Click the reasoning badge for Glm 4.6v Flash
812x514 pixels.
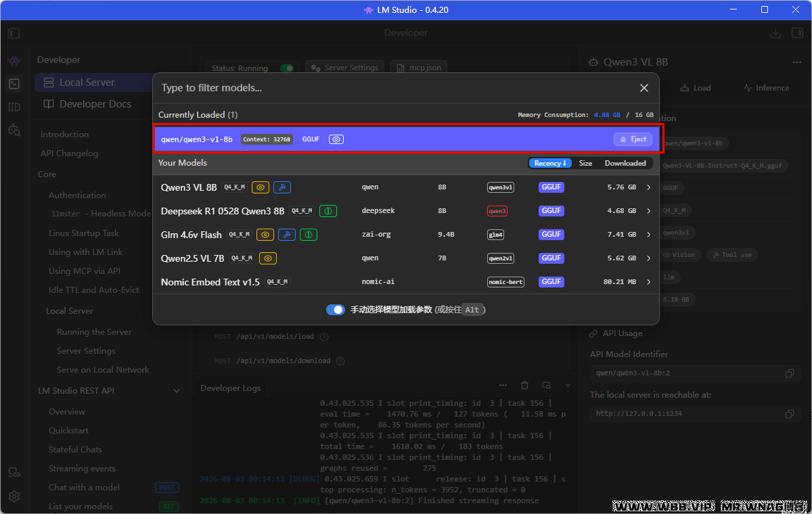pyautogui.click(x=309, y=235)
